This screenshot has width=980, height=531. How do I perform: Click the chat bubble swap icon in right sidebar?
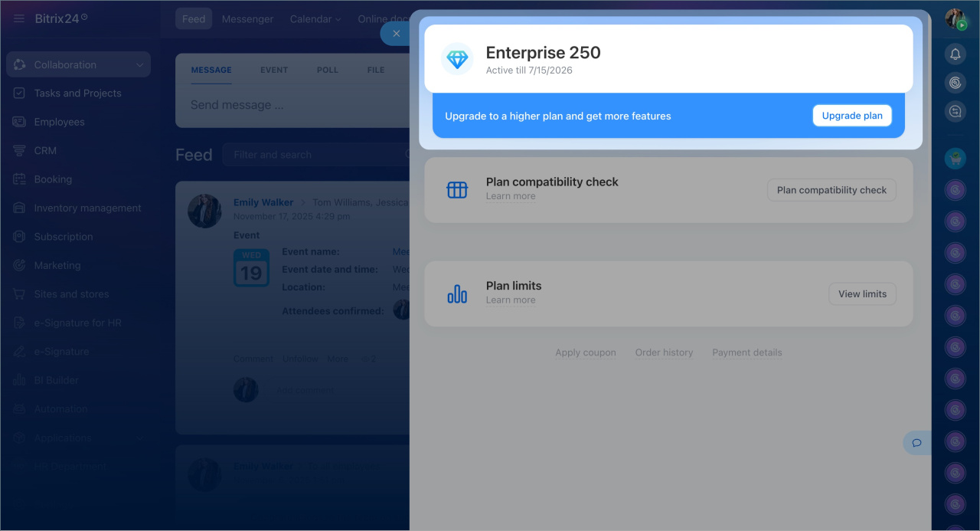[x=955, y=111]
